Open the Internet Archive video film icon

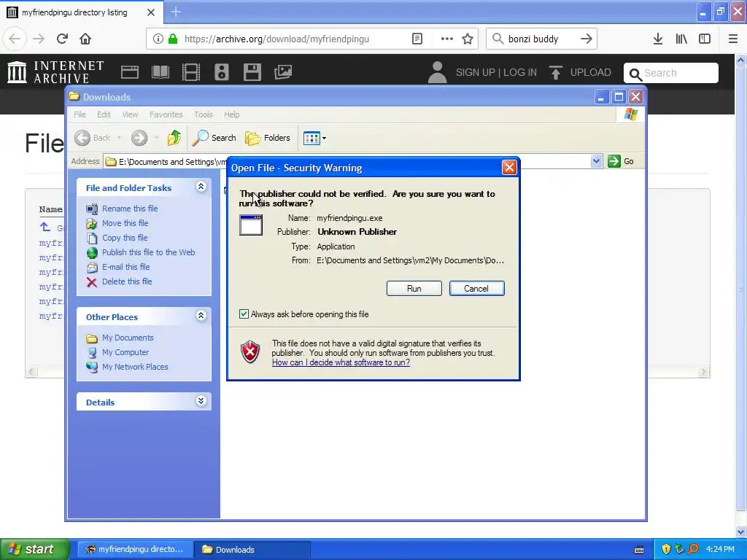[191, 72]
